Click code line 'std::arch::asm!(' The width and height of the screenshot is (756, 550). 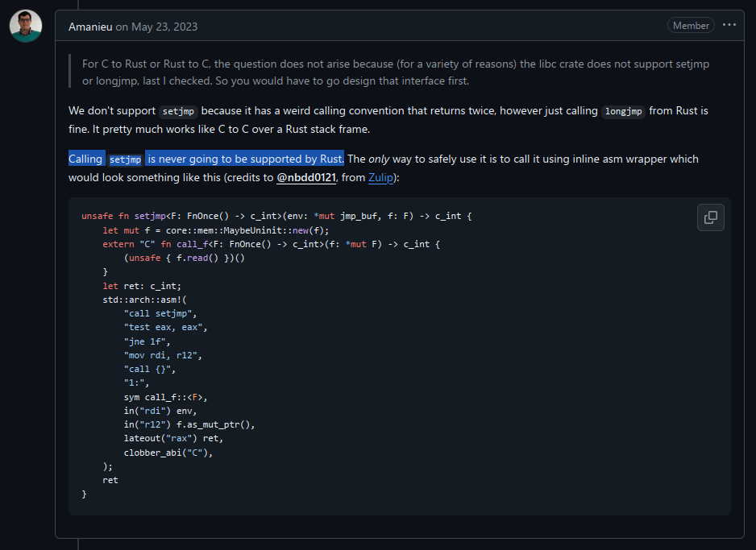[144, 300]
